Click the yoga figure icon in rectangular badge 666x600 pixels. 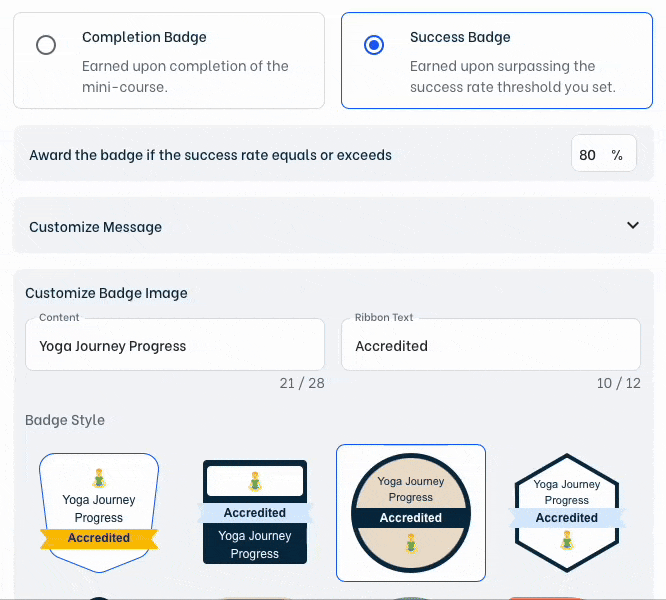pos(255,481)
